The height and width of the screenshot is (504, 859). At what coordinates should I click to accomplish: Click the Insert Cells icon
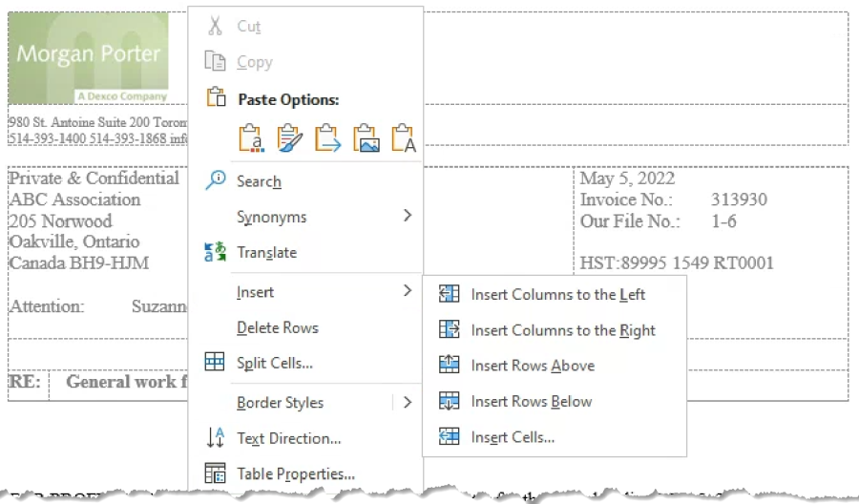tap(450, 436)
